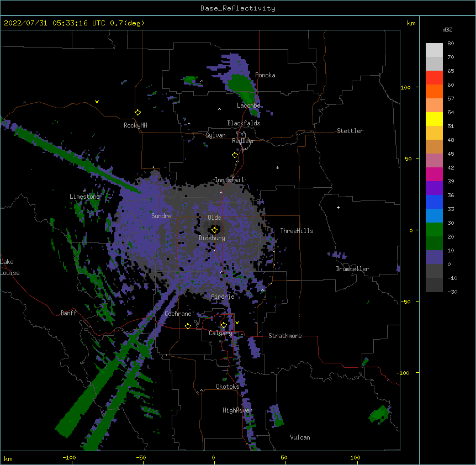The image size is (476, 465).
Task: Click the violet 36-39 dBZ legend swatch
Action: 434,188
